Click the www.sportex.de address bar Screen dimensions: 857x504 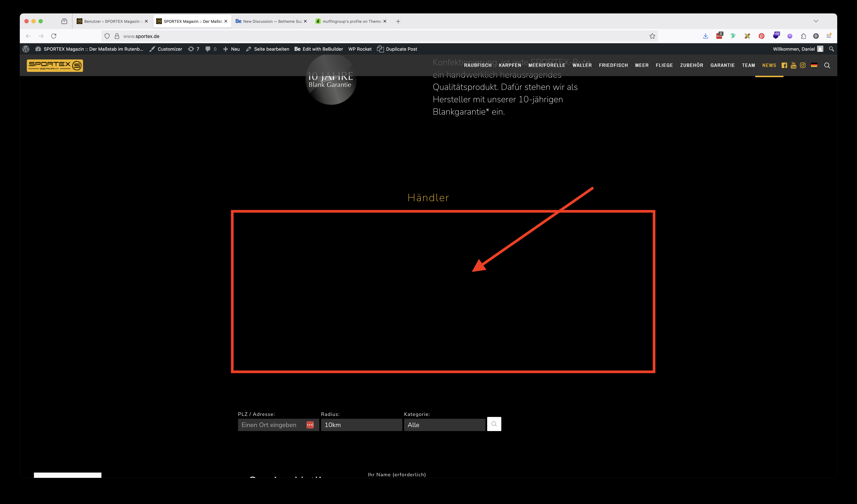[x=379, y=36]
